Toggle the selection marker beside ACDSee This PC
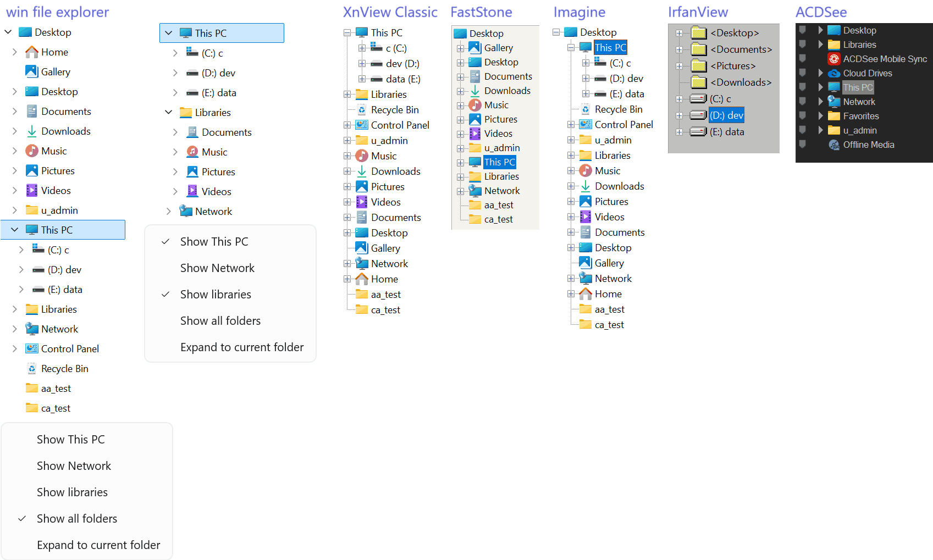Viewport: 933px width, 560px height. (x=803, y=87)
